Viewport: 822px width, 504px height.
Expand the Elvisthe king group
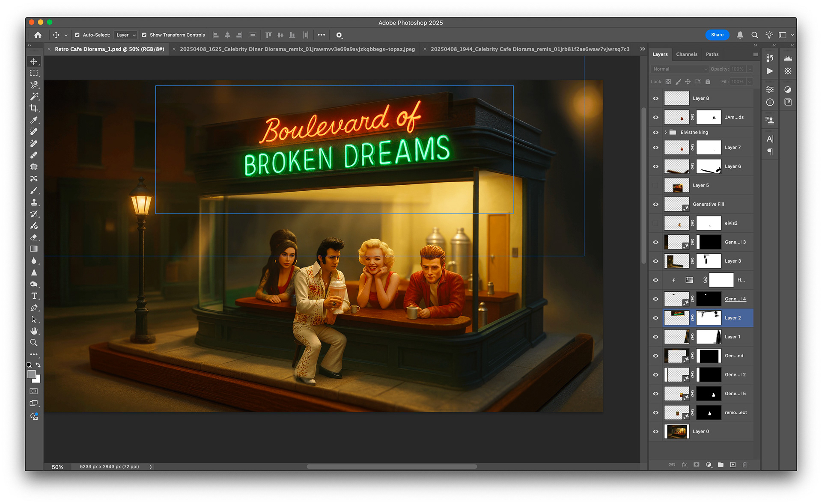click(665, 132)
